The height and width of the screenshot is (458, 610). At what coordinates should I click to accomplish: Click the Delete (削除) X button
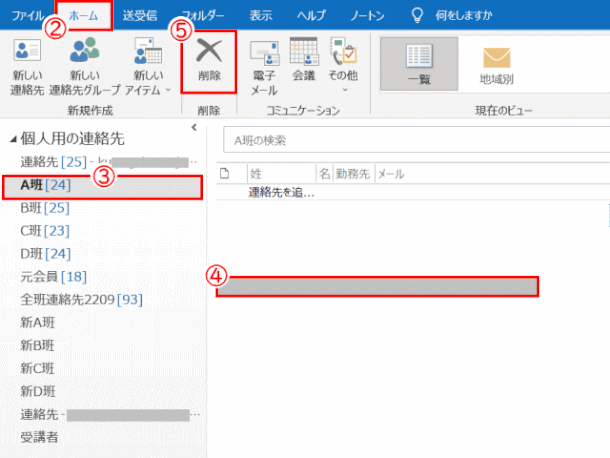209,61
